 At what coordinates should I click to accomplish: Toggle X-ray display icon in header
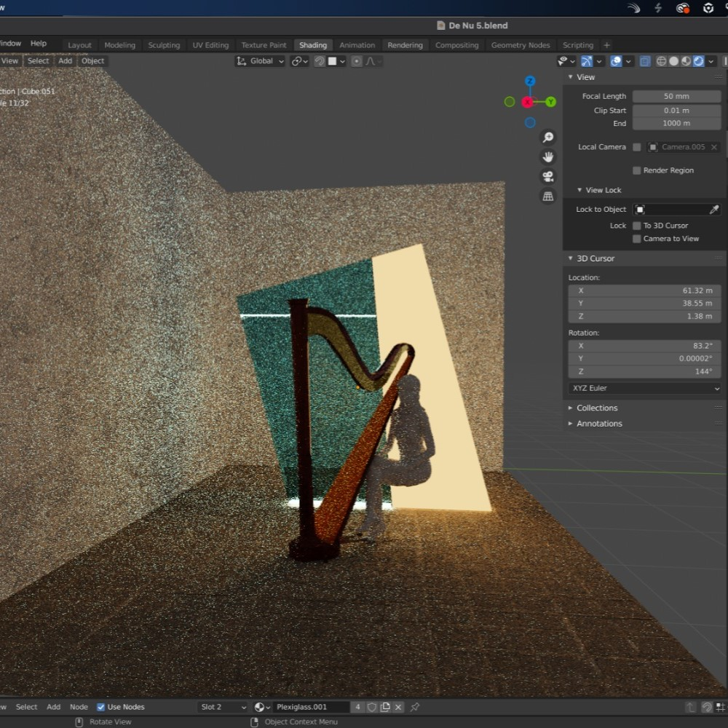(645, 61)
